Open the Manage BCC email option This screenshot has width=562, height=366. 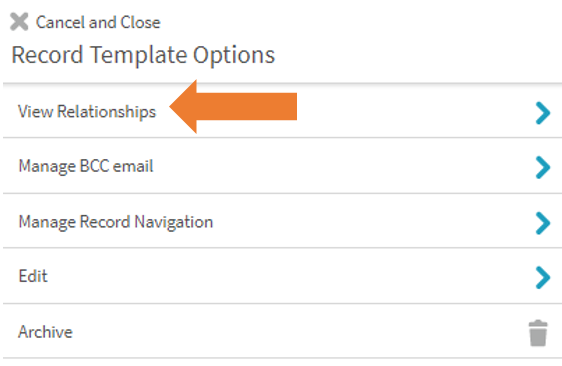86,166
